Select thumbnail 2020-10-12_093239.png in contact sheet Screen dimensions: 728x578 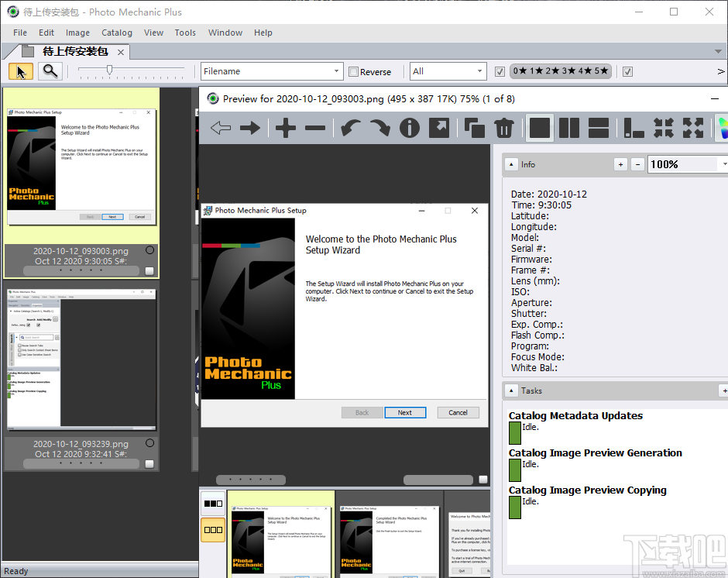point(82,360)
